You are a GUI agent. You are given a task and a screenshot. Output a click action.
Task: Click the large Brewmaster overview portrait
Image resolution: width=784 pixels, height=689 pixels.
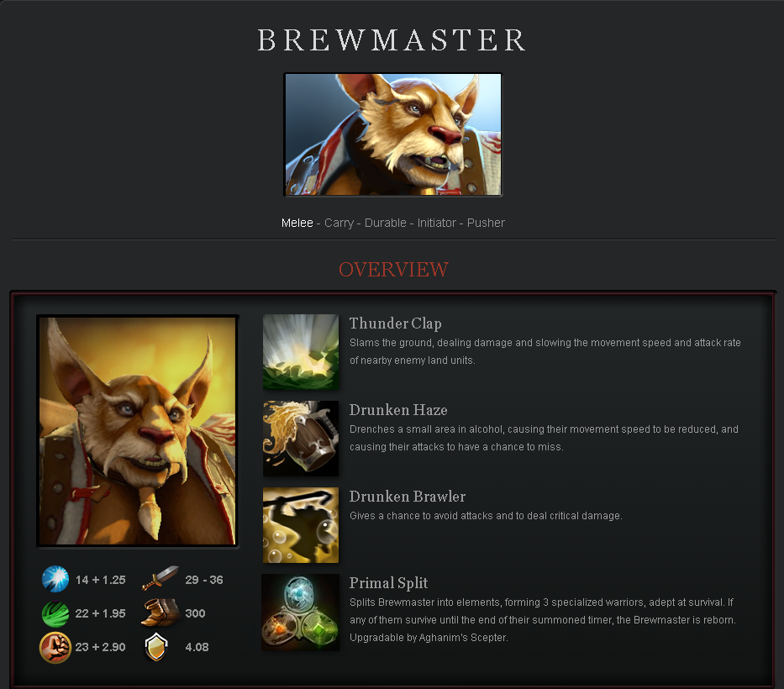[x=138, y=431]
